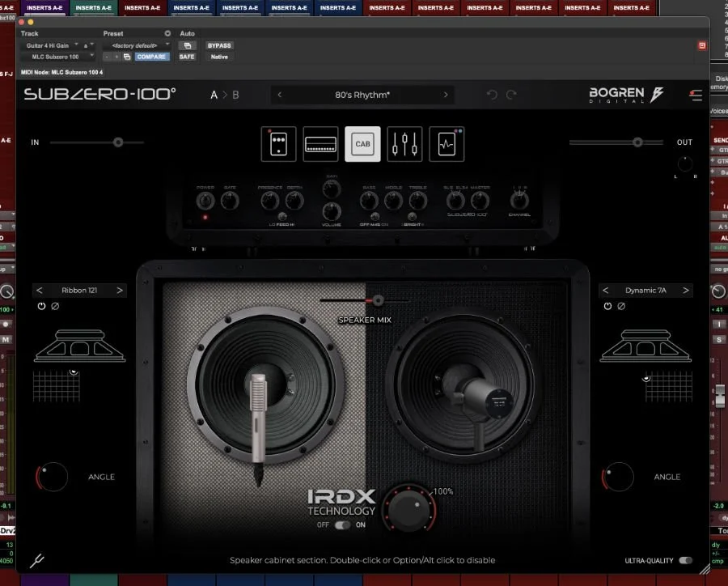Select the CAB section icon
This screenshot has height=586, width=728.
coord(362,143)
